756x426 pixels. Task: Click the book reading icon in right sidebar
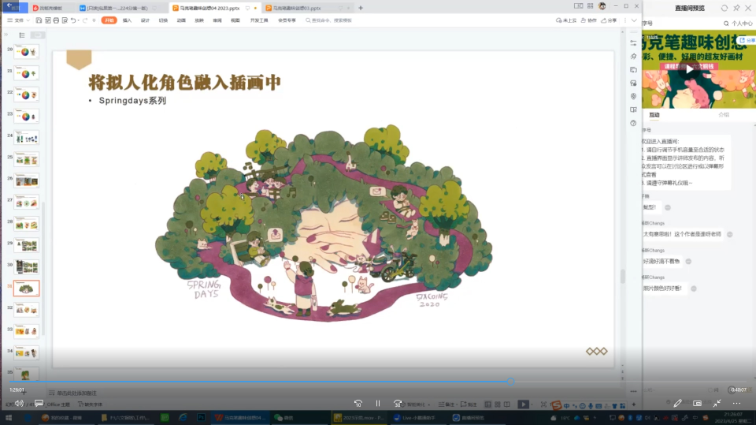[634, 110]
